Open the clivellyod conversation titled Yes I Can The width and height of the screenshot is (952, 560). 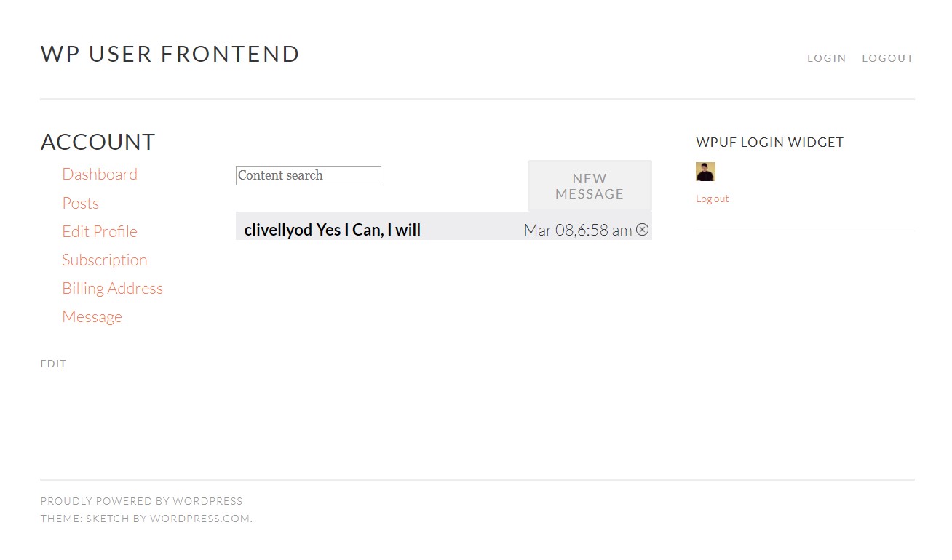pyautogui.click(x=332, y=229)
